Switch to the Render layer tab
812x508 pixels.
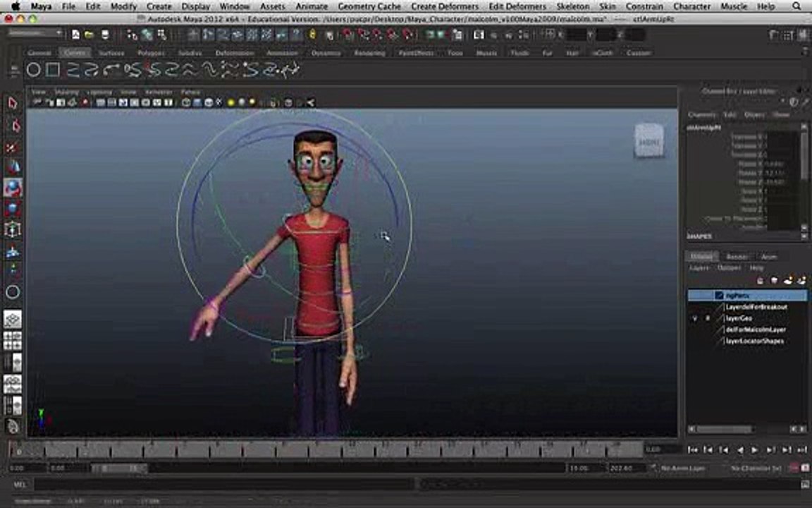coord(737,257)
